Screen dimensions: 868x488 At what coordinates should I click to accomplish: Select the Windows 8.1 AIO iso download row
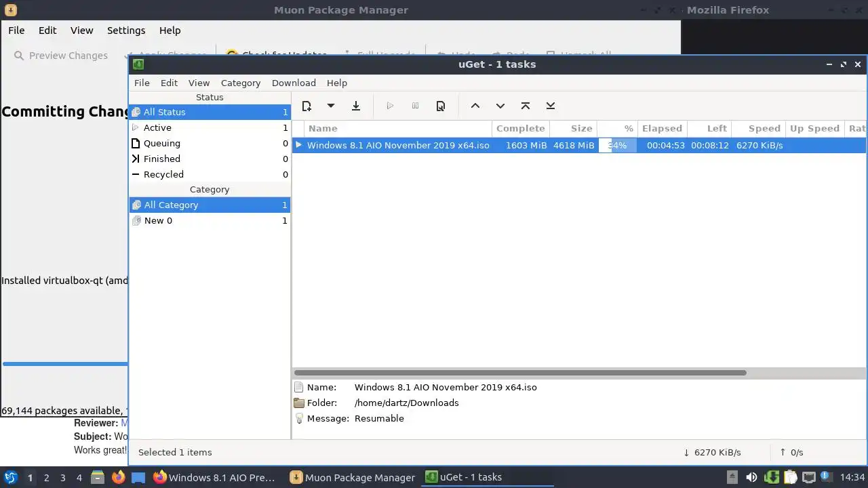tap(579, 145)
